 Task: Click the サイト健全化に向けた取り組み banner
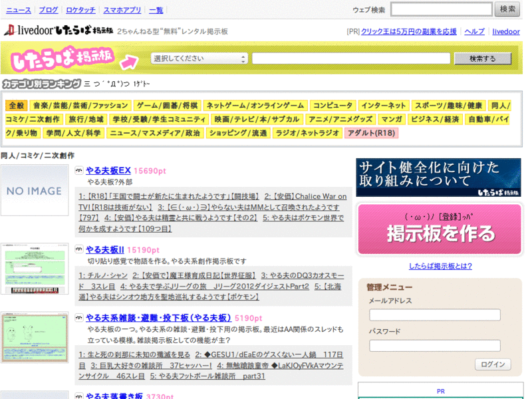click(438, 178)
